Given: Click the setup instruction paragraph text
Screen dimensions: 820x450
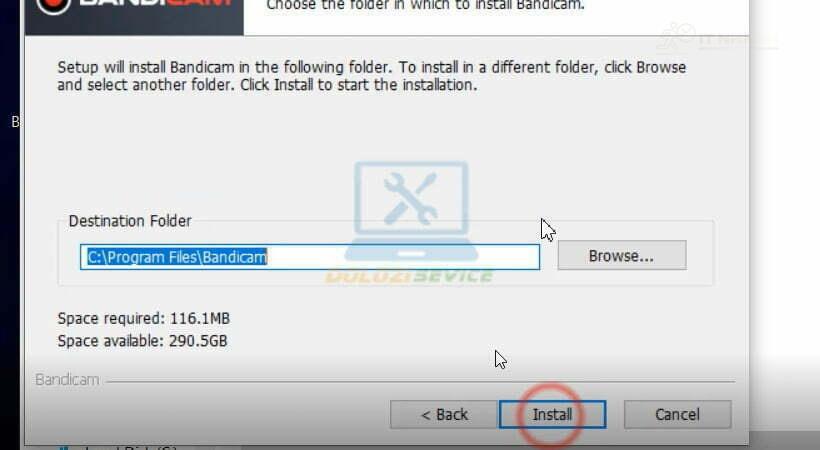Looking at the screenshot, I should tap(371, 76).
